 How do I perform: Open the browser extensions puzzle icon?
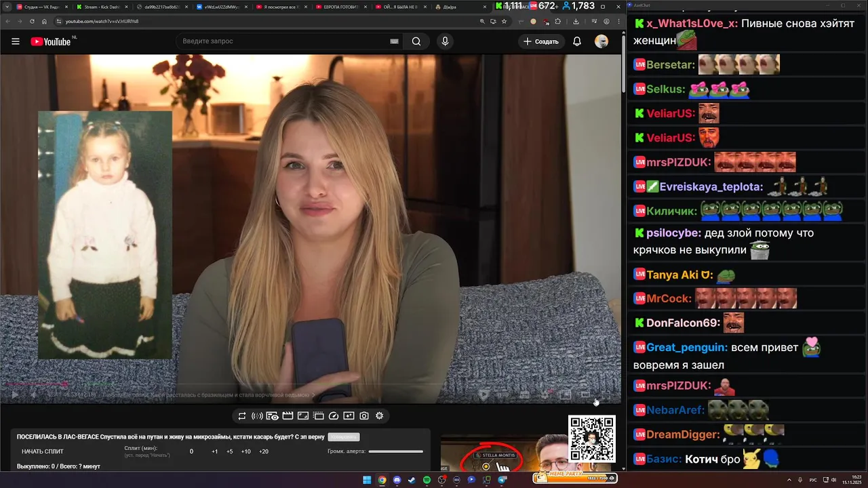[558, 21]
